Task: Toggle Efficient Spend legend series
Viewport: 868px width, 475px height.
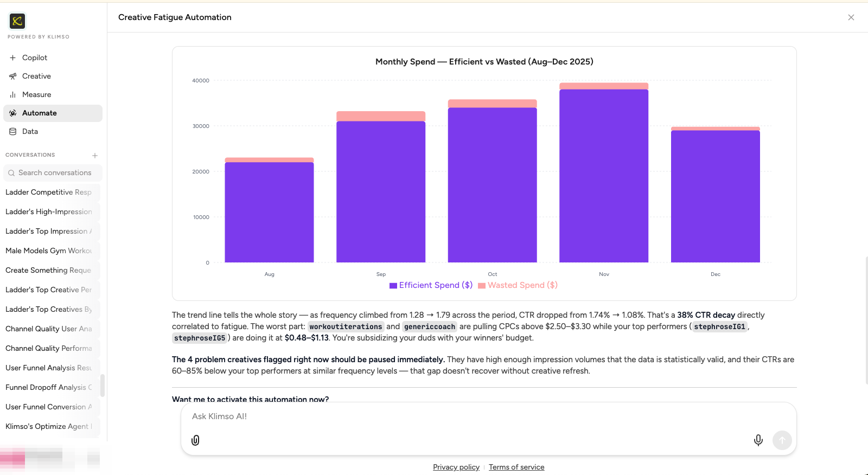Action: pos(431,285)
